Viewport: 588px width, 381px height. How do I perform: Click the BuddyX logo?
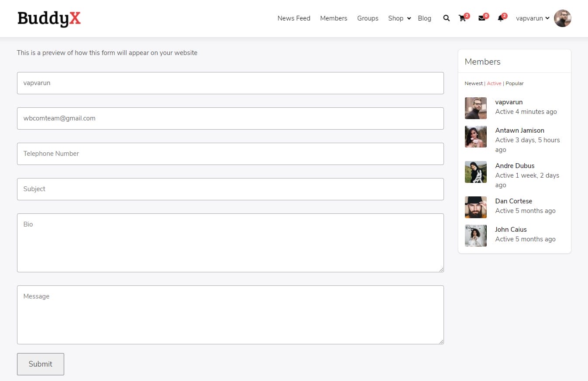click(49, 18)
